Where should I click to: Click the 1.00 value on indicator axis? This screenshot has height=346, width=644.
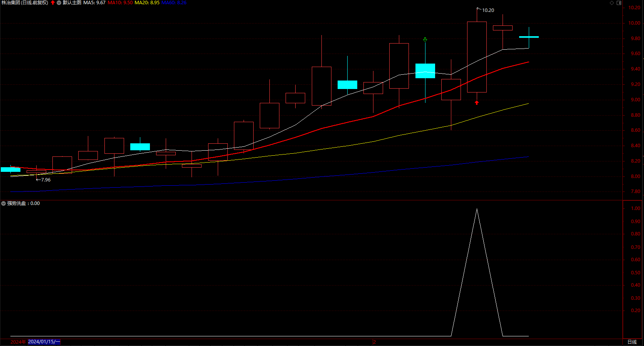click(636, 208)
